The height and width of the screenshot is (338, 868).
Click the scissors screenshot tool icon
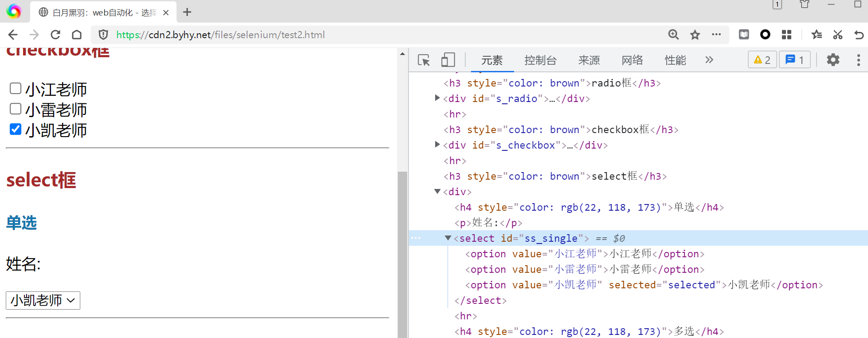[837, 35]
